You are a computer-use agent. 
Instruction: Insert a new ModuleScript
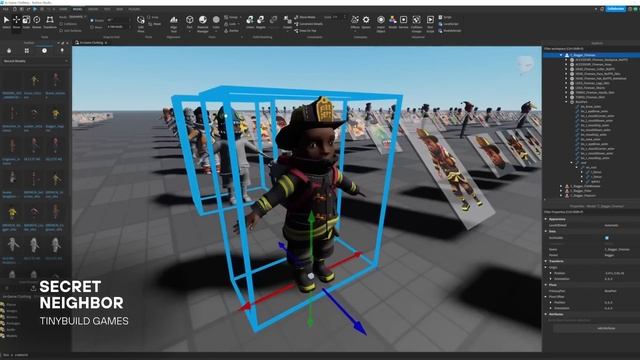[449, 31]
